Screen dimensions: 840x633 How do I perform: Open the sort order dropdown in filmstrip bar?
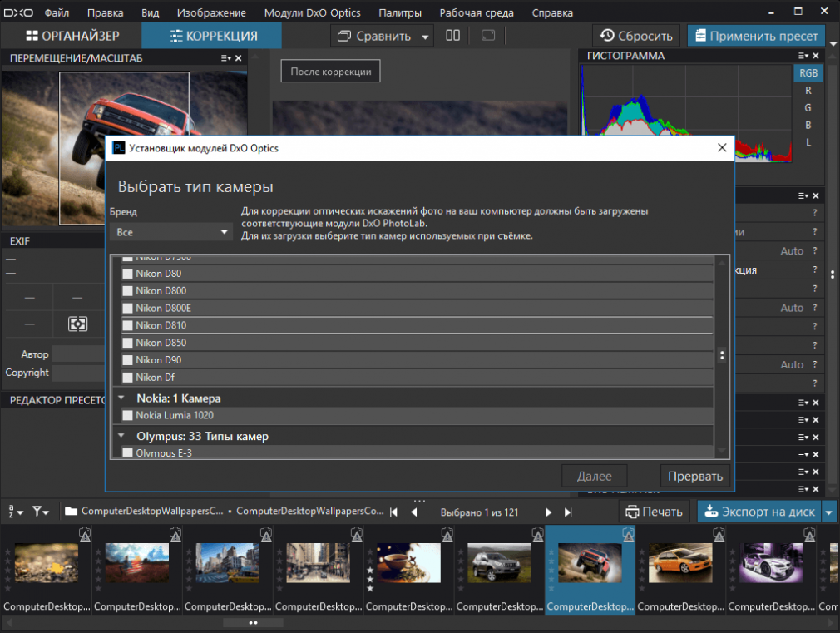pyautogui.click(x=16, y=512)
